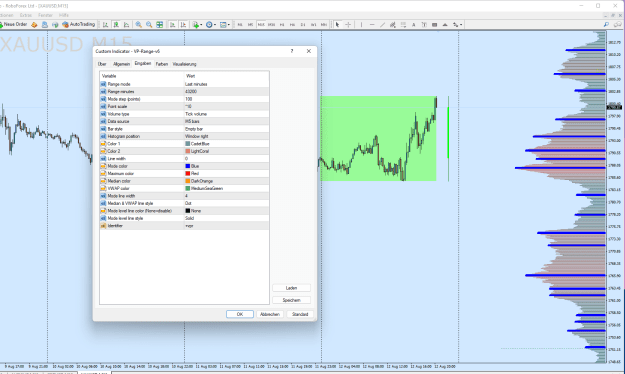The height and width of the screenshot is (374, 625).
Task: Switch to the Allgemein tab
Action: pos(121,64)
